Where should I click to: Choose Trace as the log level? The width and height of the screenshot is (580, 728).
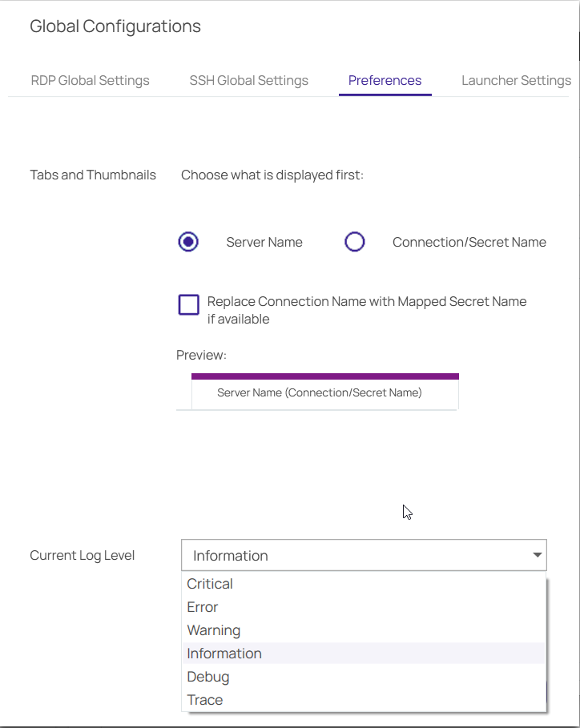coord(205,700)
